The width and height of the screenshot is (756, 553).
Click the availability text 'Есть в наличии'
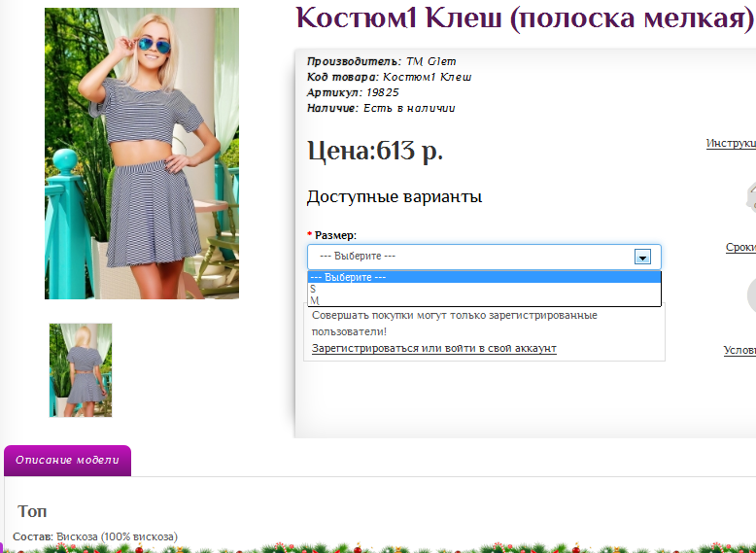point(409,108)
